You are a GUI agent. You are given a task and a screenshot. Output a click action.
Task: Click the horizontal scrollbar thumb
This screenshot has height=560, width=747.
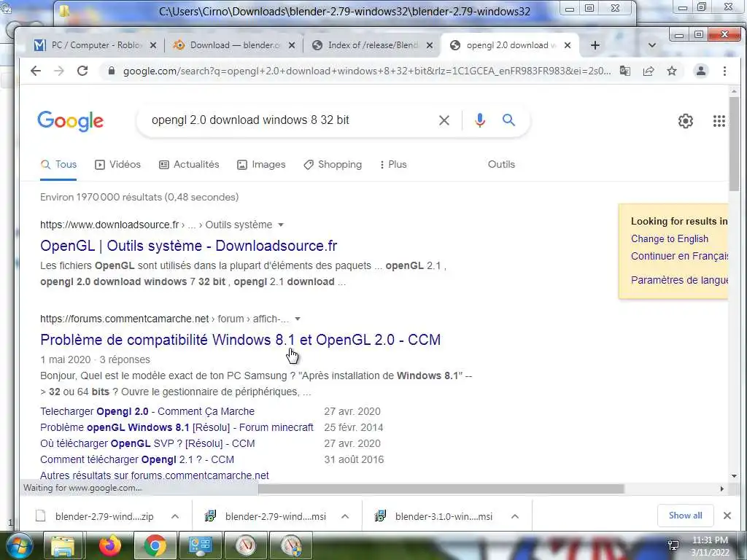point(441,489)
